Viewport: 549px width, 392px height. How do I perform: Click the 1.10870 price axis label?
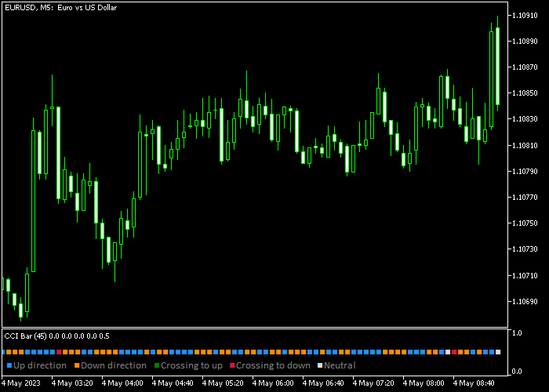tap(525, 67)
